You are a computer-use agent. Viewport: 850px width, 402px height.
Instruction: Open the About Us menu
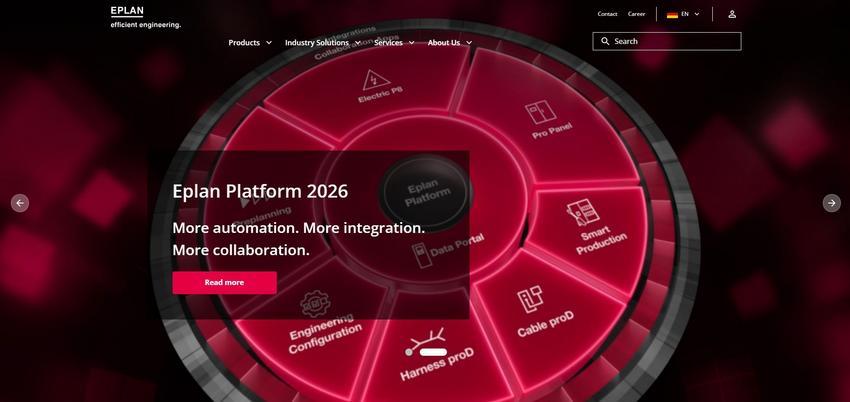click(450, 43)
